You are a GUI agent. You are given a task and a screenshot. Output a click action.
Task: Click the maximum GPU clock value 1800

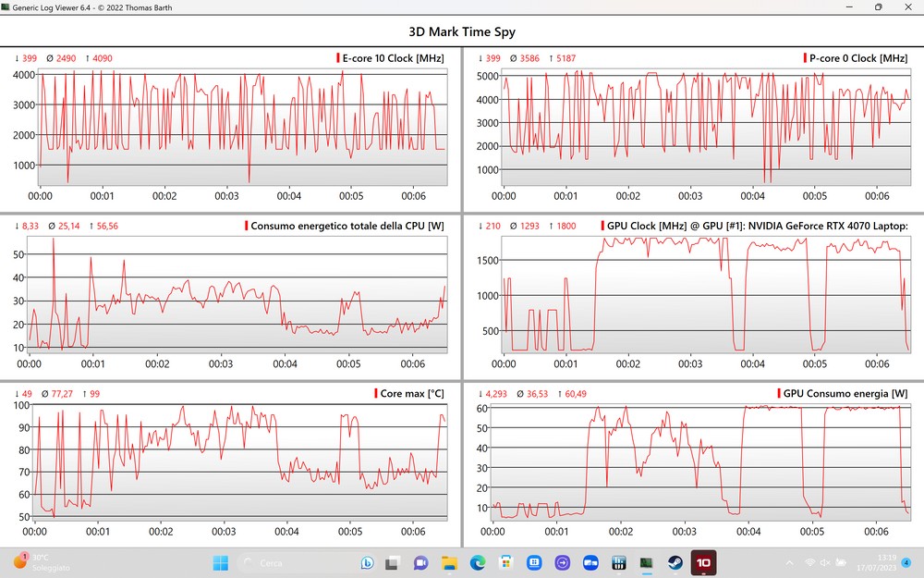point(565,226)
